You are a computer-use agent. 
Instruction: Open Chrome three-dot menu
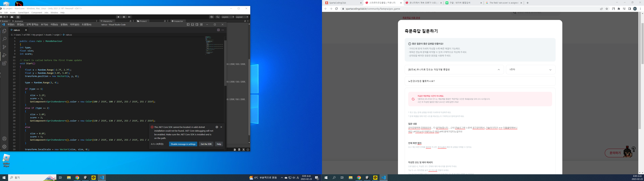pos(640,9)
